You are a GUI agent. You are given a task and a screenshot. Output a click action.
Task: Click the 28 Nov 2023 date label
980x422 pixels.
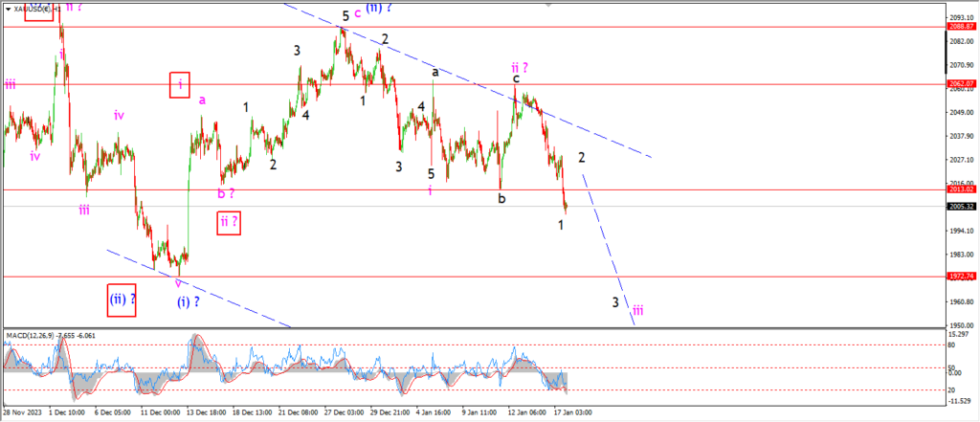coord(22,412)
